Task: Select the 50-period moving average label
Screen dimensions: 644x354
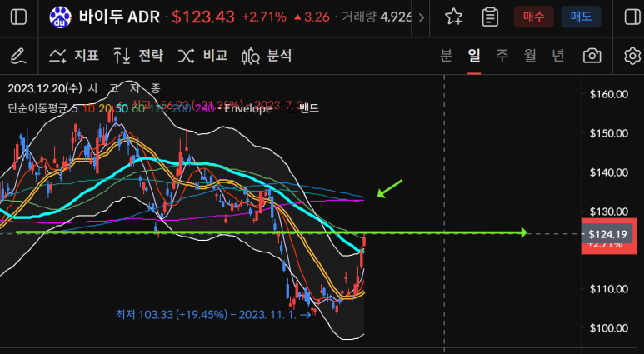Action: (121, 109)
